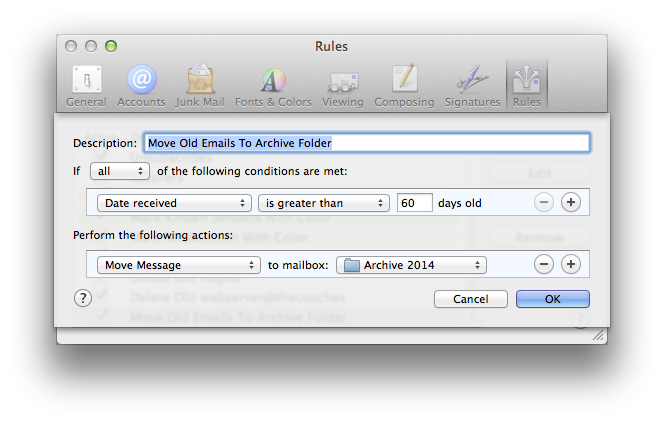Click the 60 days input field
The height and width of the screenshot is (423, 664).
pyautogui.click(x=415, y=203)
